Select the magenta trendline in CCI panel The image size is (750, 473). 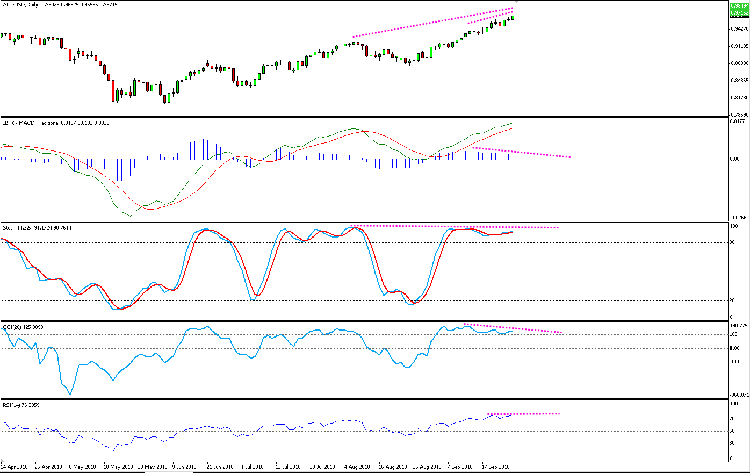[x=512, y=329]
